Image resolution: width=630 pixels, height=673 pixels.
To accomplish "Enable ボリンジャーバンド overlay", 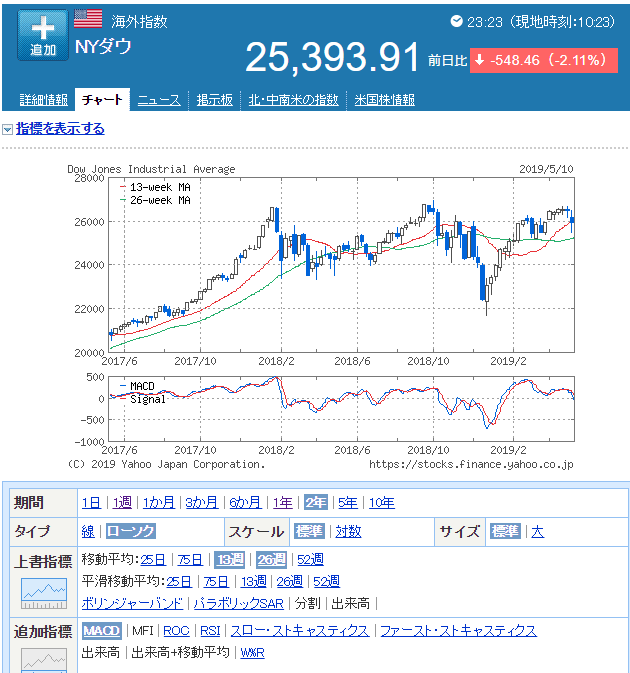I will tap(132, 603).
